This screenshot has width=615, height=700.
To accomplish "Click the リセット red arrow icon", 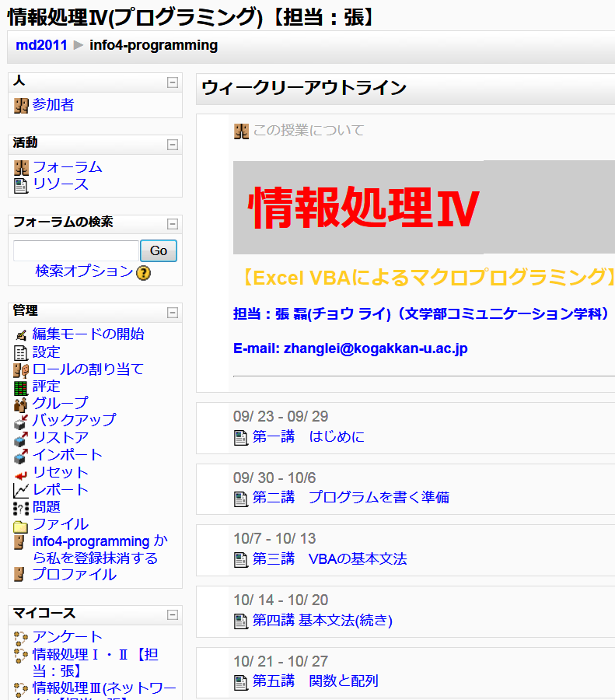I will 20,475.
